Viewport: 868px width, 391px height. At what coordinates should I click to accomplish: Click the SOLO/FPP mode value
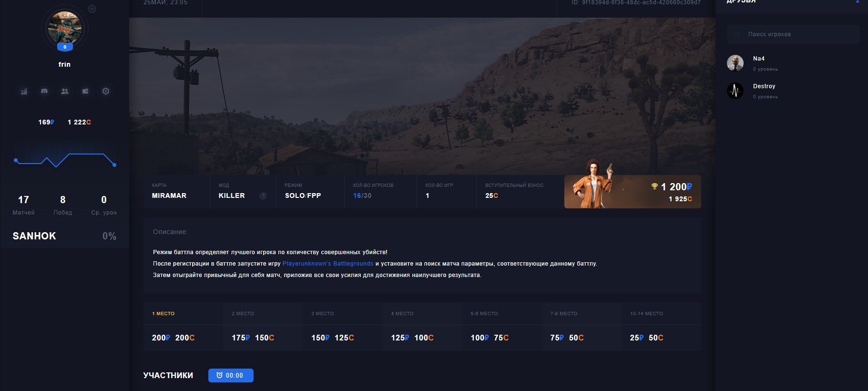coord(303,195)
